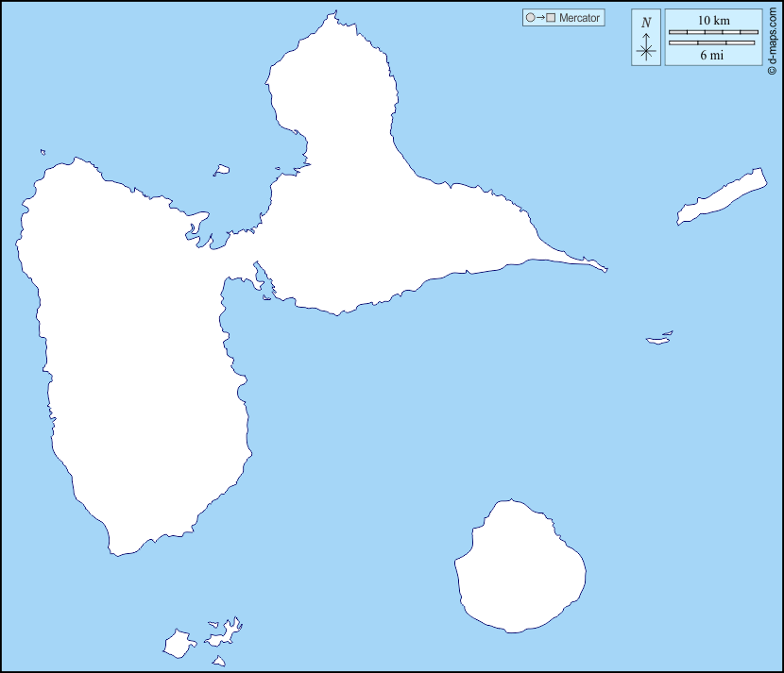
Task: Click the tiny Petite Terre islets
Action: (658, 338)
